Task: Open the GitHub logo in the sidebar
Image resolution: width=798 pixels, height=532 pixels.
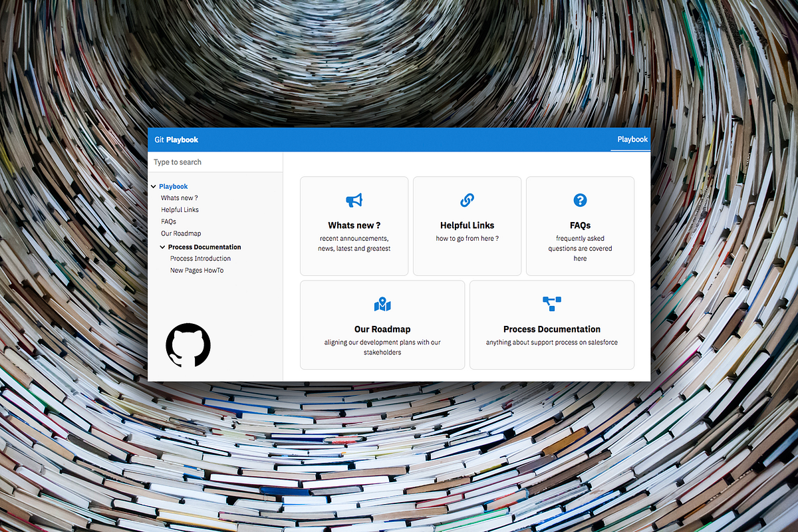Action: [188, 346]
